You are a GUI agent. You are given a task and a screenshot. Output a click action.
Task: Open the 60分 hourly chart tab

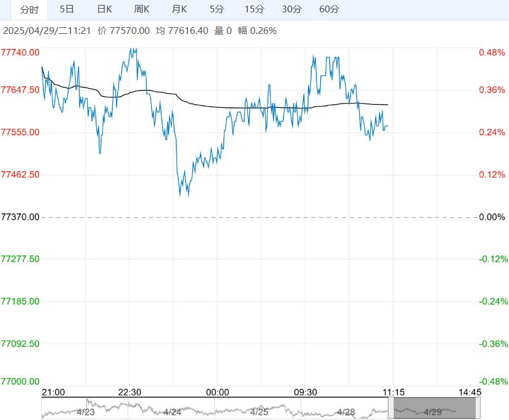click(329, 9)
